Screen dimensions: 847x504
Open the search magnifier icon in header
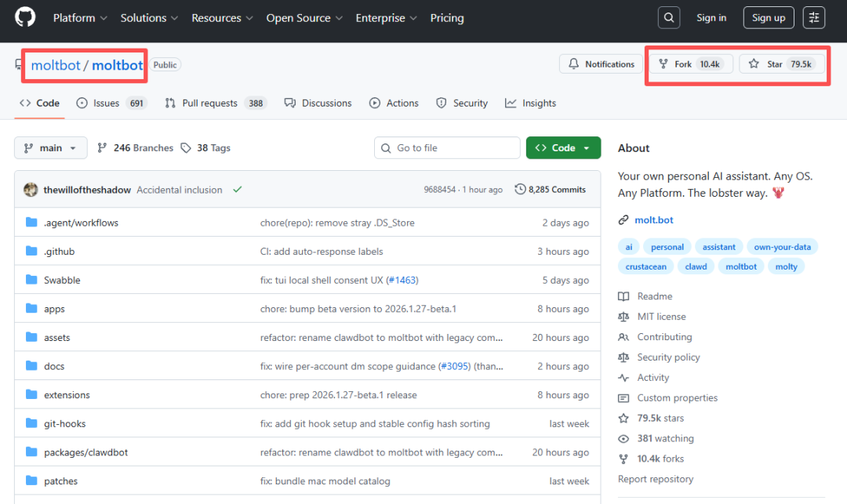tap(668, 18)
